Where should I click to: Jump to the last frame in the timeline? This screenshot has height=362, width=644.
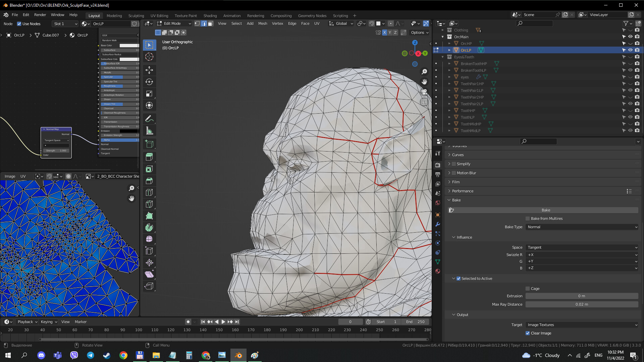(x=237, y=321)
